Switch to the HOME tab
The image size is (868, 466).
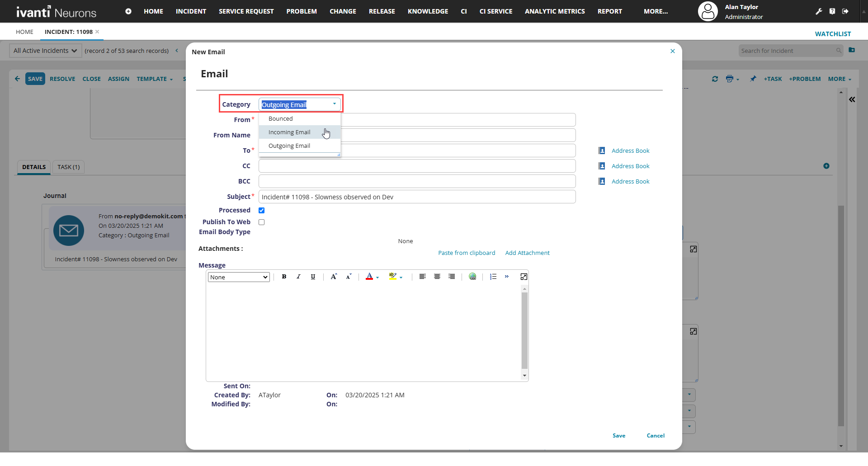click(24, 32)
